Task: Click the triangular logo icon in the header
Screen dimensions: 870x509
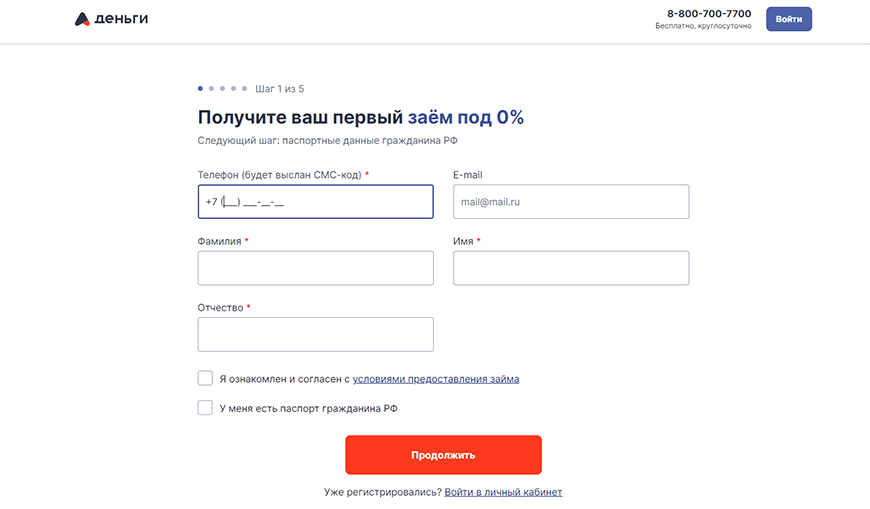Action: [82, 19]
